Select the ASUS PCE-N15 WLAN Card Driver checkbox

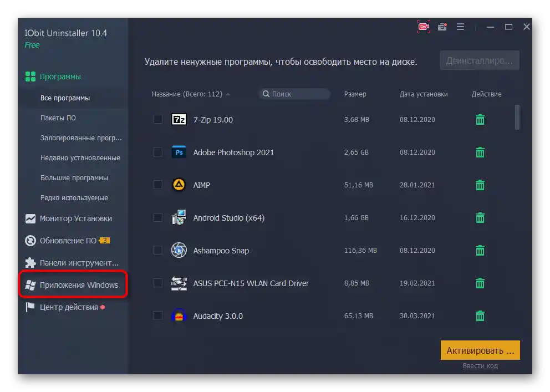pyautogui.click(x=158, y=283)
